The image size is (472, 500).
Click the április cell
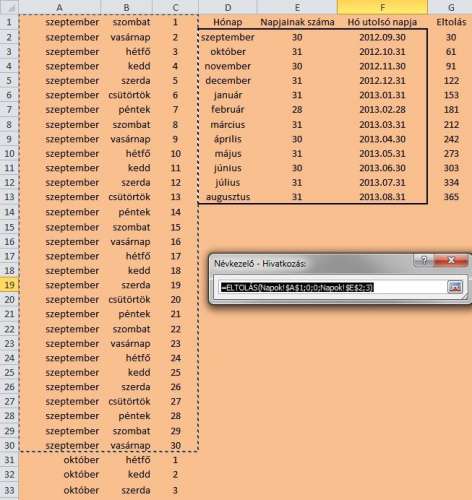pyautogui.click(x=228, y=139)
